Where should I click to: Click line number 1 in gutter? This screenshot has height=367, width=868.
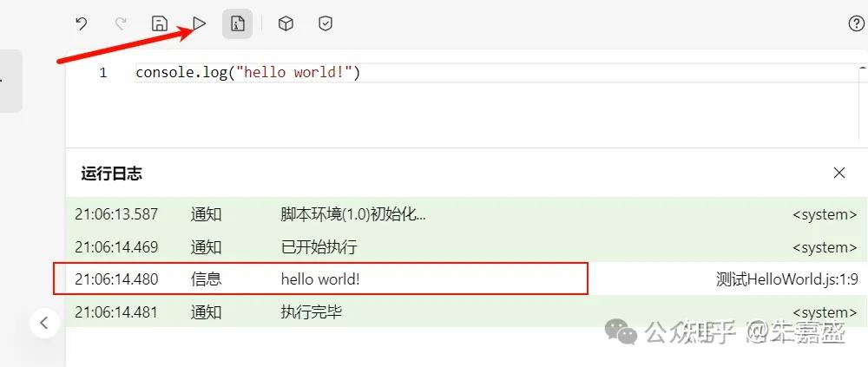click(103, 73)
